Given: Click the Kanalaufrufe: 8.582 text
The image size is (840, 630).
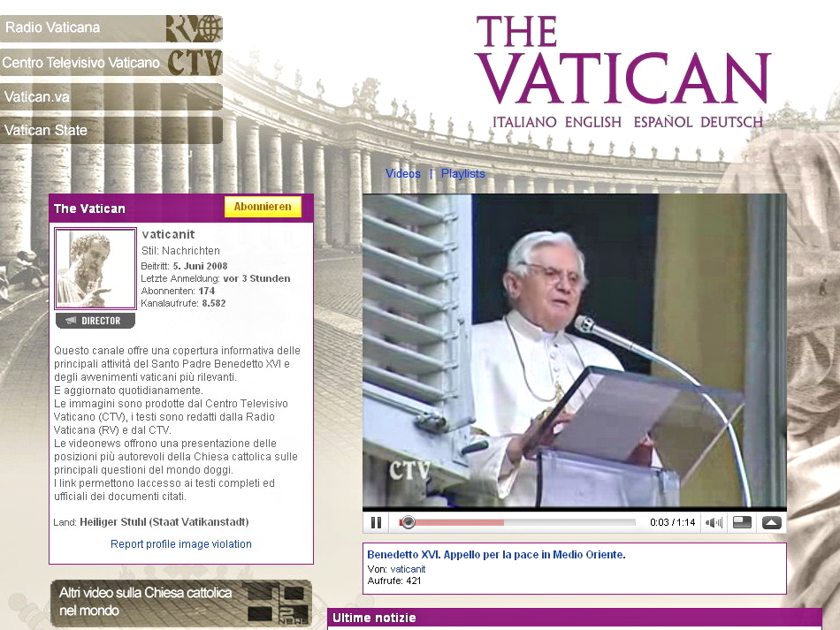Looking at the screenshot, I should (183, 303).
